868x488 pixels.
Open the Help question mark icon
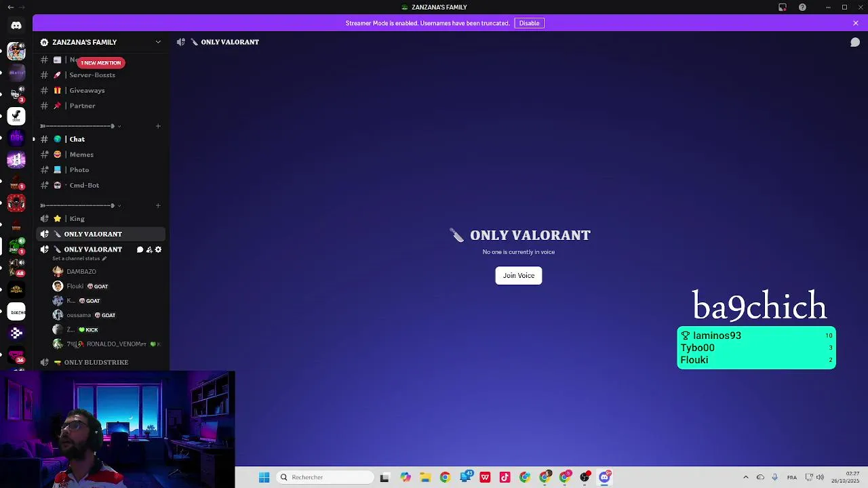(802, 7)
